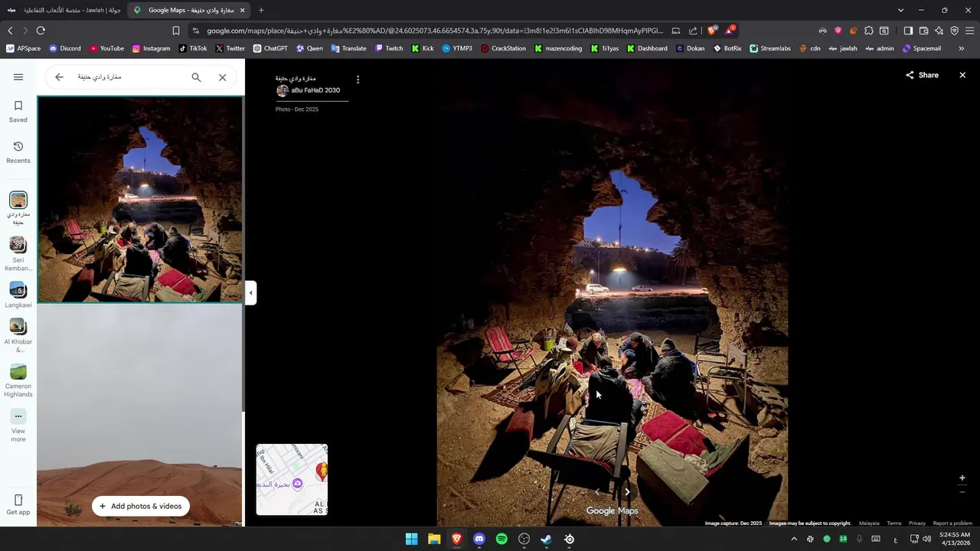Bookmark this page icon
980x551 pixels.
pos(176,31)
